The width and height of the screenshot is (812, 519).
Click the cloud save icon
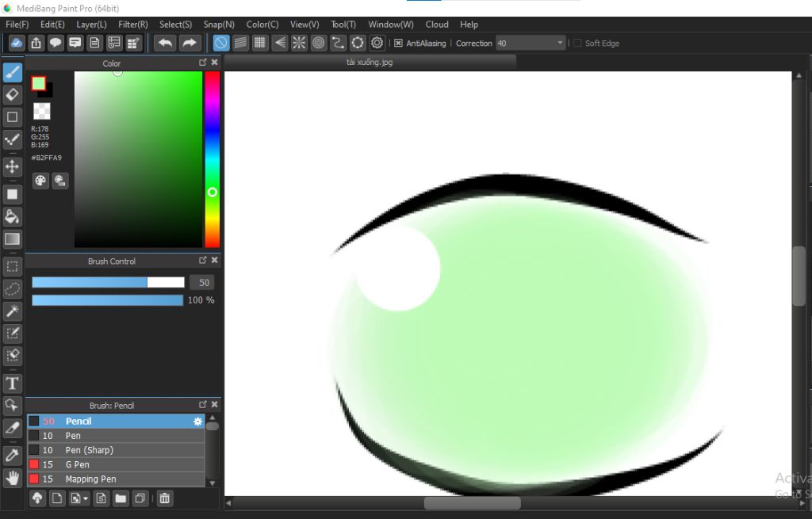tap(16, 43)
